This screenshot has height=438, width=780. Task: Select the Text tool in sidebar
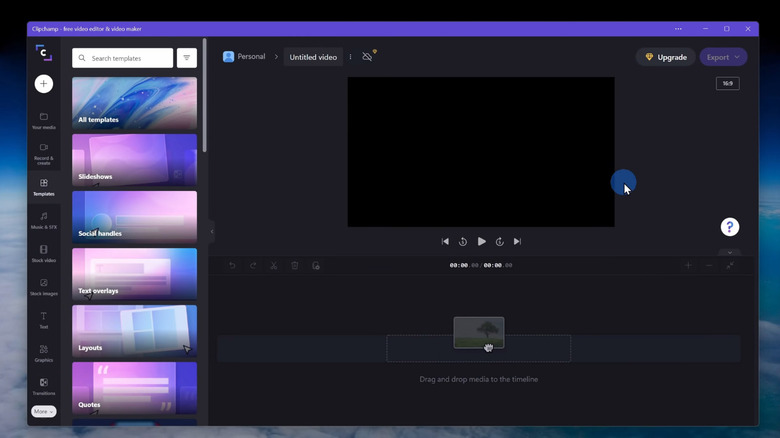(x=43, y=320)
